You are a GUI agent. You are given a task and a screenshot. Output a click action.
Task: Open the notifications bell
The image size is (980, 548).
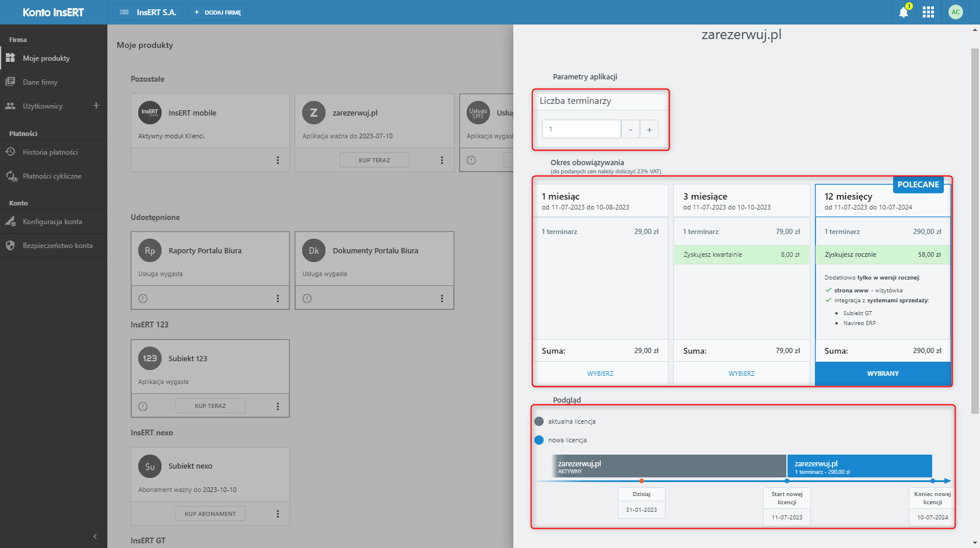(x=904, y=12)
